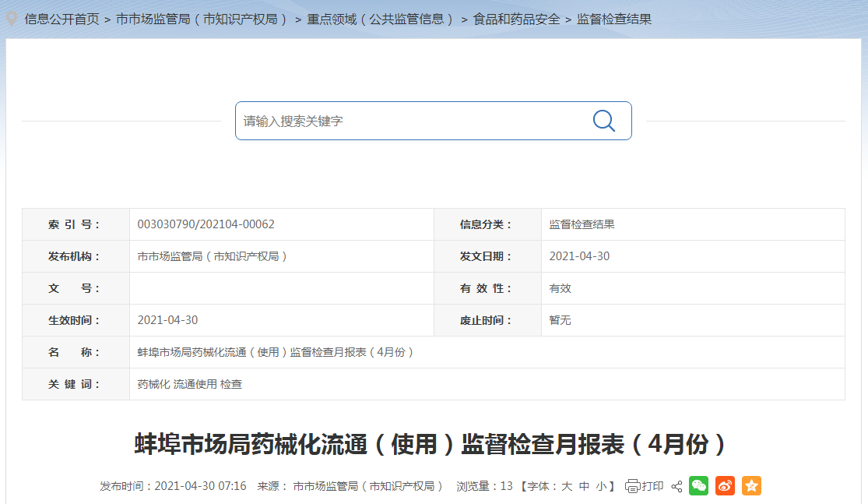Image resolution: width=868 pixels, height=504 pixels.
Task: Select index number 003030790/202104-00062
Action: tap(206, 224)
